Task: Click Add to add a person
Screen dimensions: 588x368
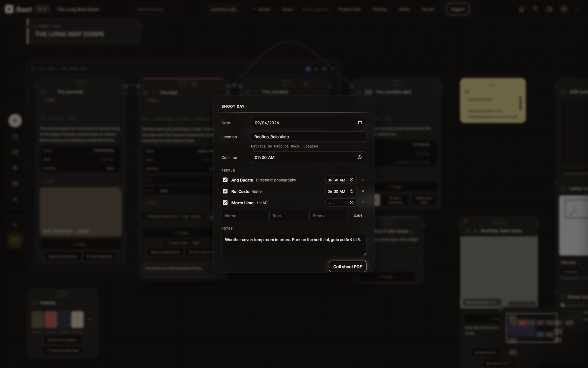Action: [x=358, y=216]
